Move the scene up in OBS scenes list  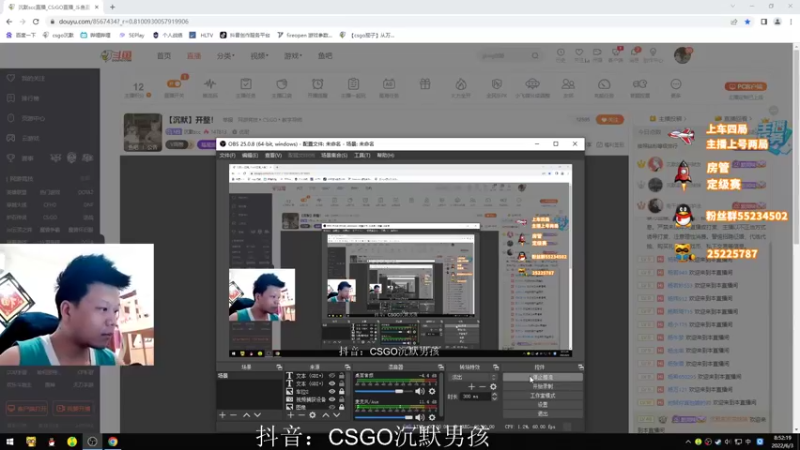point(246,415)
